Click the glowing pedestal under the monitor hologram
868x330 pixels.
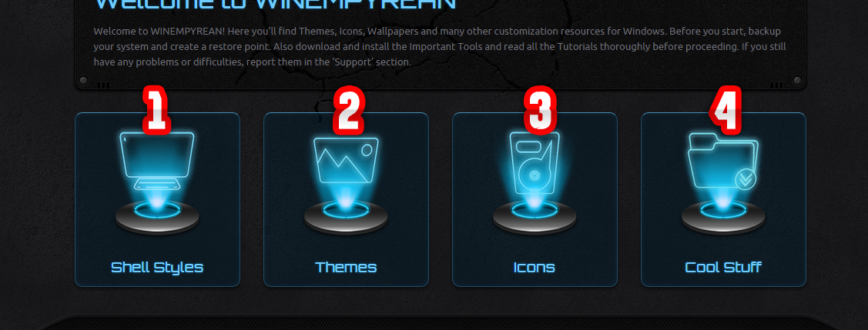pos(157,217)
